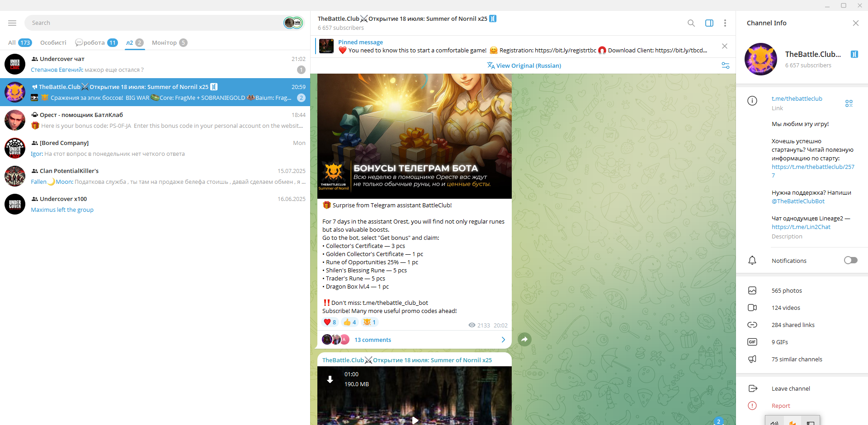Toggle the channel Notifications switch

(x=851, y=260)
